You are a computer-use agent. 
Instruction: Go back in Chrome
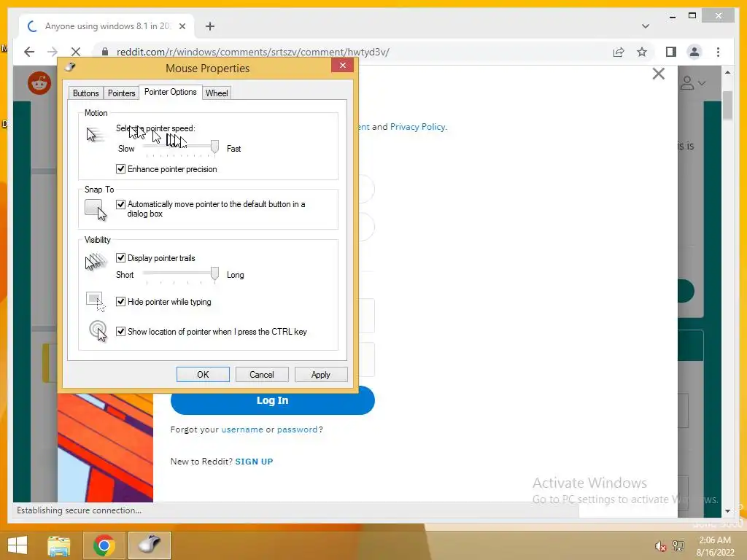tap(29, 52)
